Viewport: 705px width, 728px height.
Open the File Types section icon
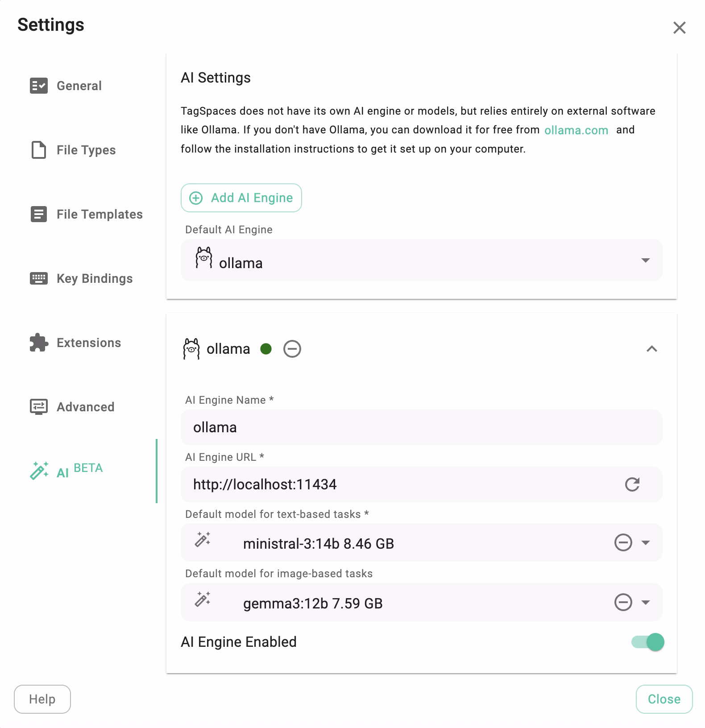pos(38,150)
